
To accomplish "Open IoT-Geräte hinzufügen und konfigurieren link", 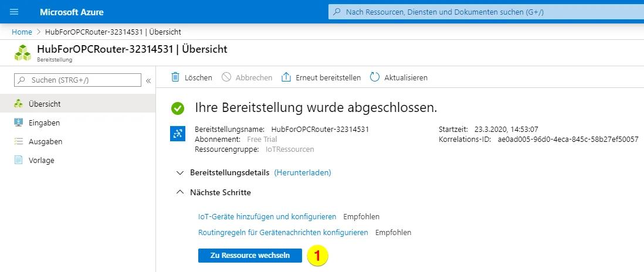I will [x=267, y=216].
